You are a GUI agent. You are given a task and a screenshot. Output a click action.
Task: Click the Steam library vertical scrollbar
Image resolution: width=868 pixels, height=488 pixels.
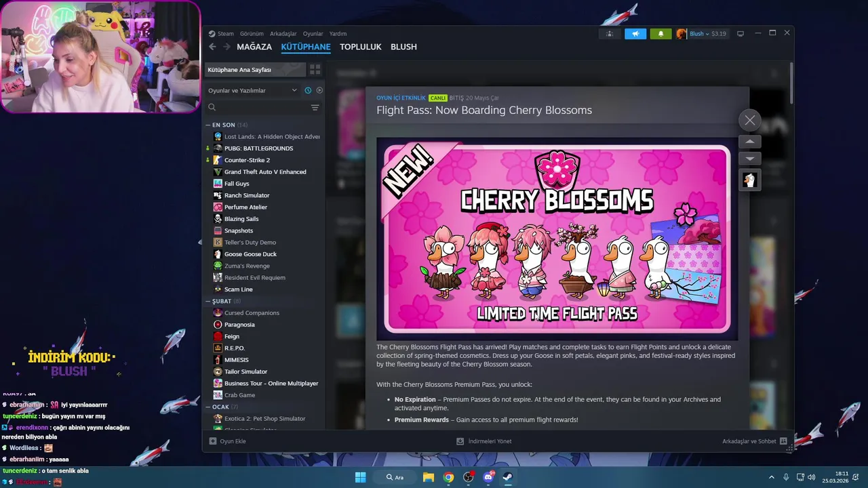(x=791, y=83)
